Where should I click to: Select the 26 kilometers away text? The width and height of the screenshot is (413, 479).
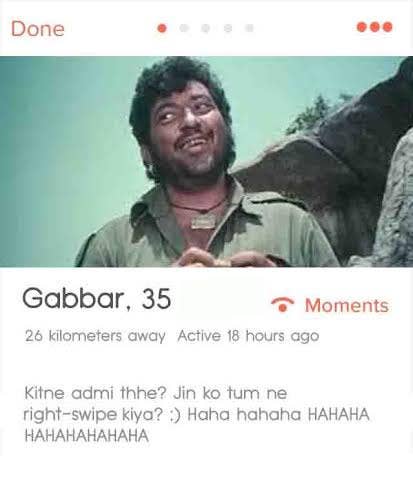pyautogui.click(x=95, y=336)
